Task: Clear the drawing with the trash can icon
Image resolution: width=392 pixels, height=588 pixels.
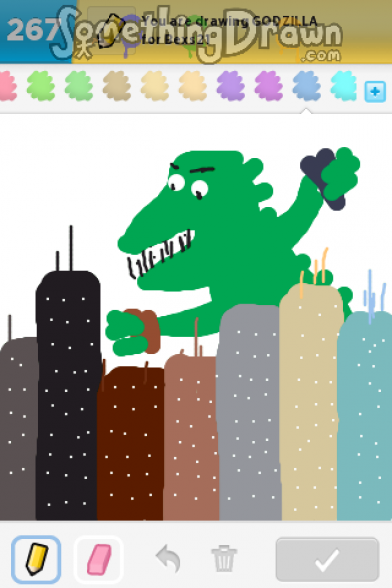Action: (224, 559)
